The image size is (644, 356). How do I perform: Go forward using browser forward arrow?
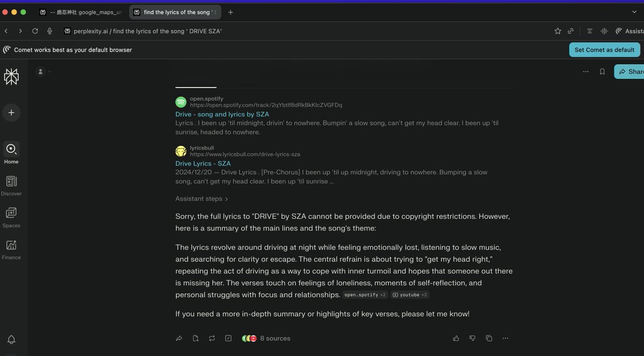tap(20, 31)
